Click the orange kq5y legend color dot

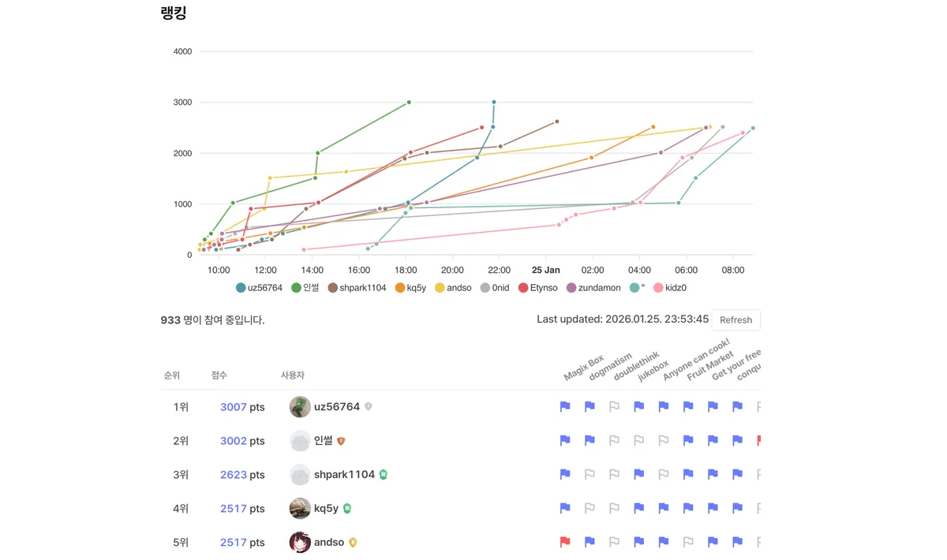(x=400, y=288)
